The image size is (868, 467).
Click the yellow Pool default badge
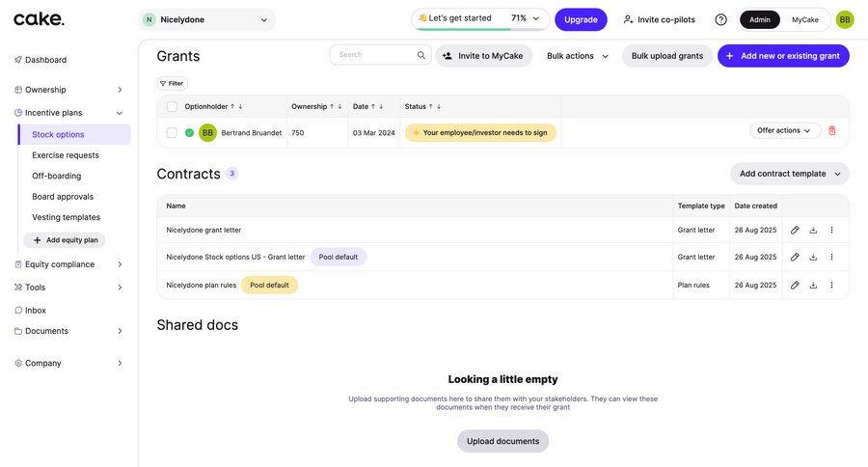(270, 286)
